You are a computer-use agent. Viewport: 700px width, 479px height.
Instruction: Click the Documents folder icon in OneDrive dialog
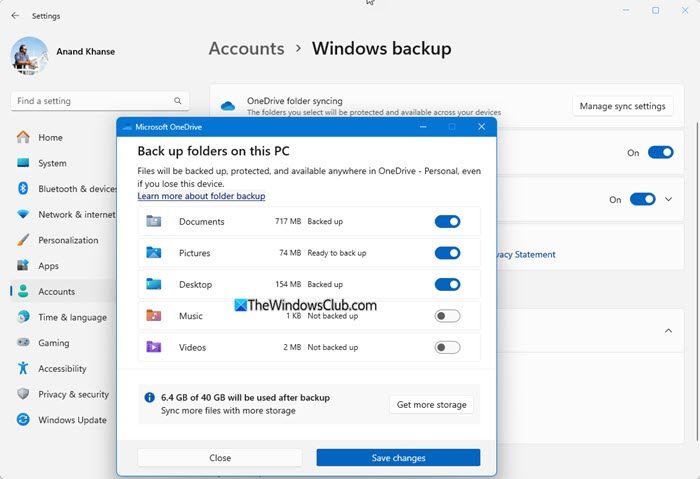[x=154, y=221]
